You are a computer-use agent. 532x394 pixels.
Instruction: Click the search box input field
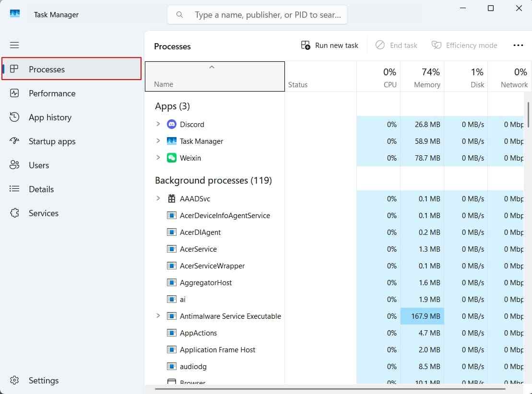(257, 14)
